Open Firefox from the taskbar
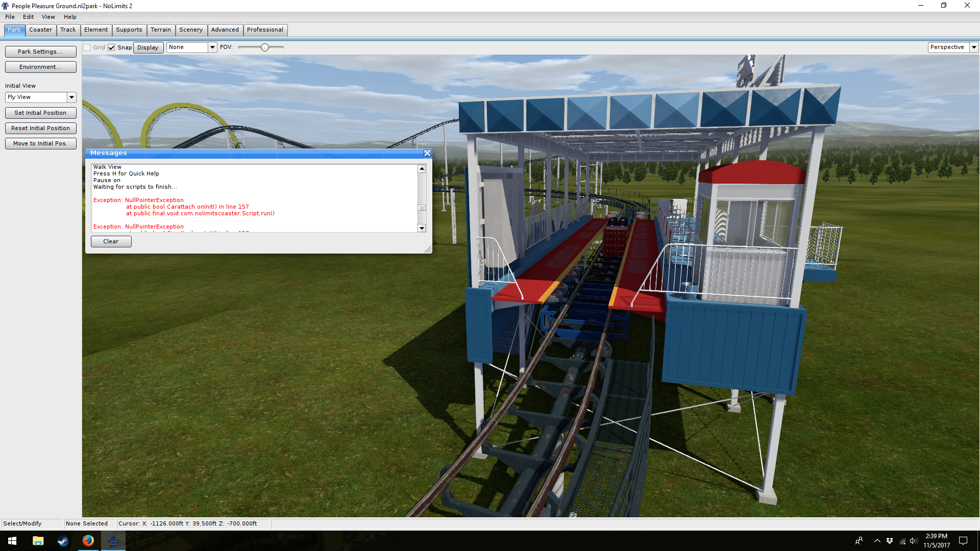This screenshot has height=551, width=980. click(88, 541)
